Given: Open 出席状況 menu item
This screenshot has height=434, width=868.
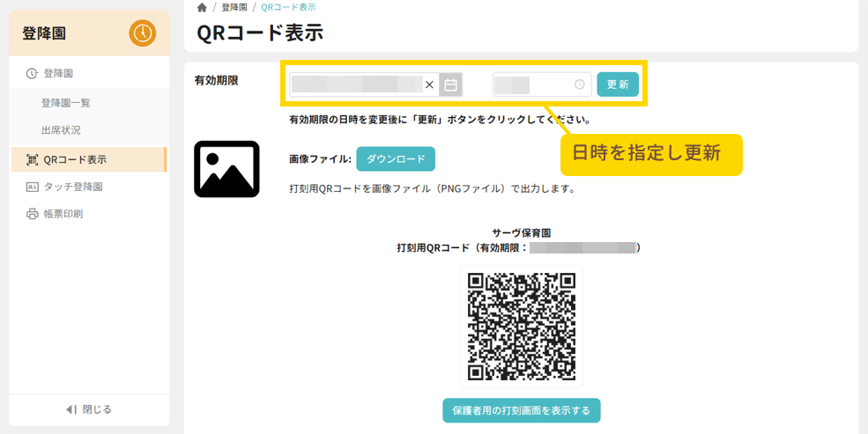Looking at the screenshot, I should pyautogui.click(x=61, y=130).
